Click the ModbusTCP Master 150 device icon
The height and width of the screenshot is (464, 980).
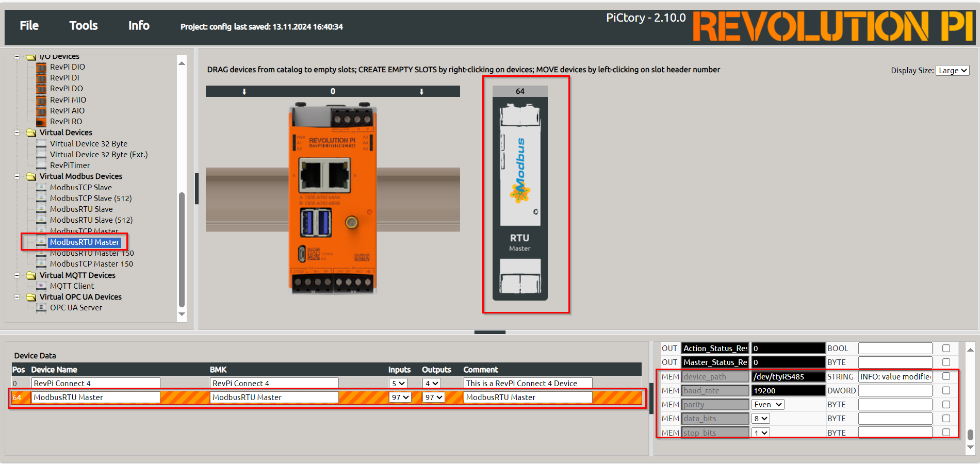coord(41,263)
